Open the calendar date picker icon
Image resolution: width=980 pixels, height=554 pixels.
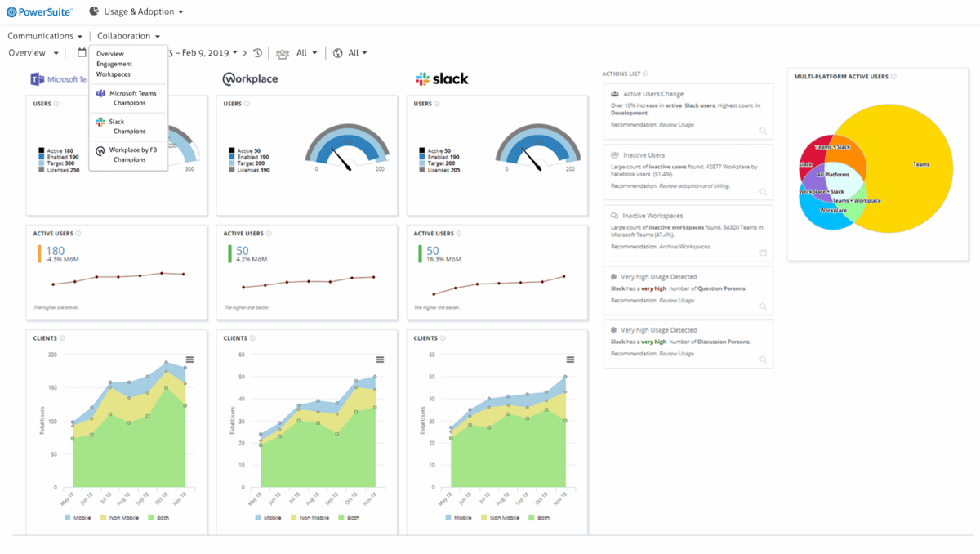[82, 52]
